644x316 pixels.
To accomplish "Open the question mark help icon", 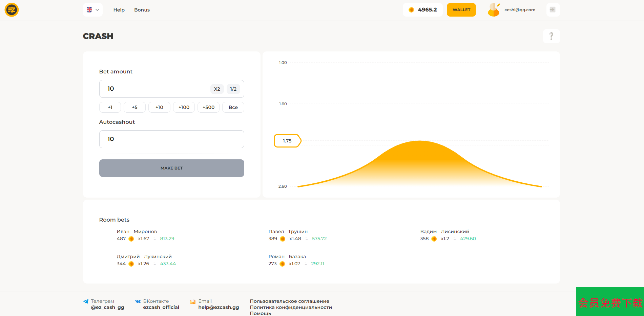I will [x=551, y=36].
